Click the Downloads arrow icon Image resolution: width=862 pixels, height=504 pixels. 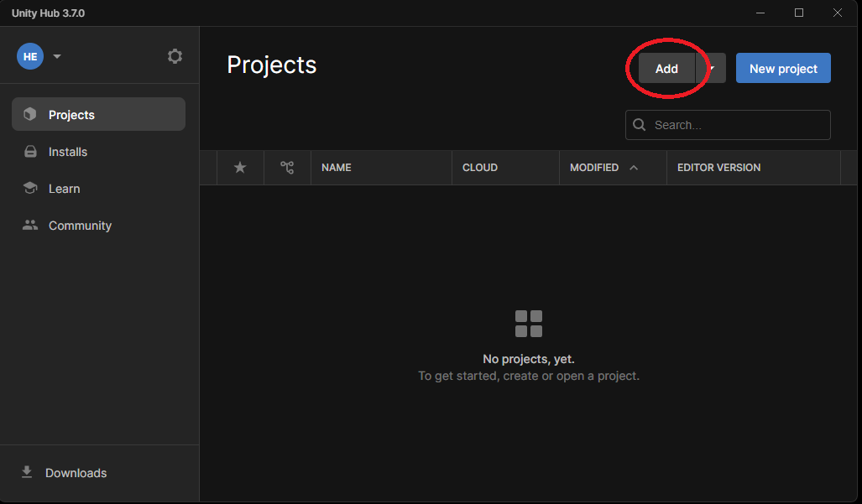26,472
